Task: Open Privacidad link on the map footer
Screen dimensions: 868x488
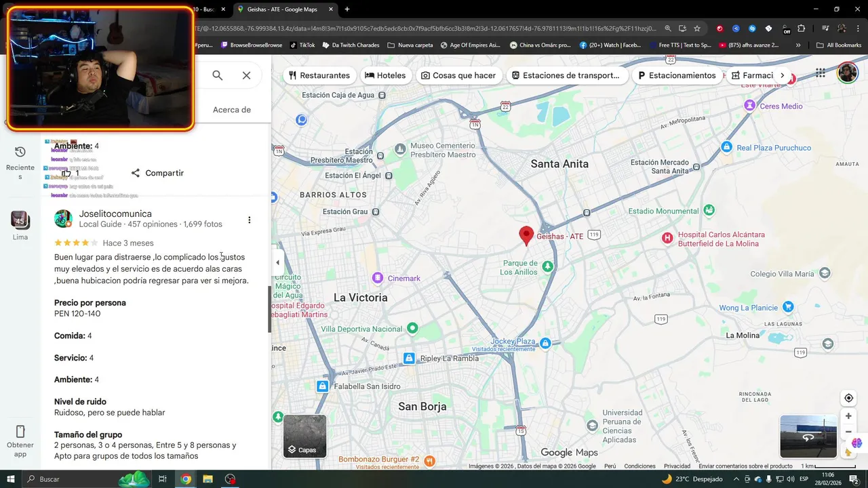Action: tap(677, 466)
